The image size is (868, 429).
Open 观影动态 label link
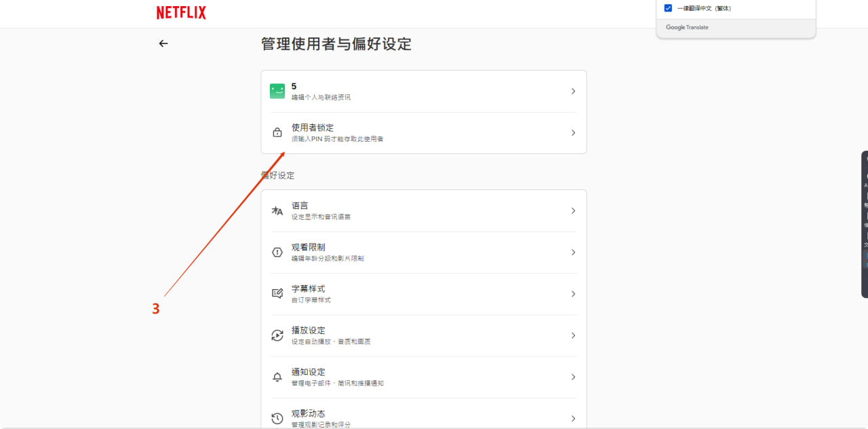[309, 413]
